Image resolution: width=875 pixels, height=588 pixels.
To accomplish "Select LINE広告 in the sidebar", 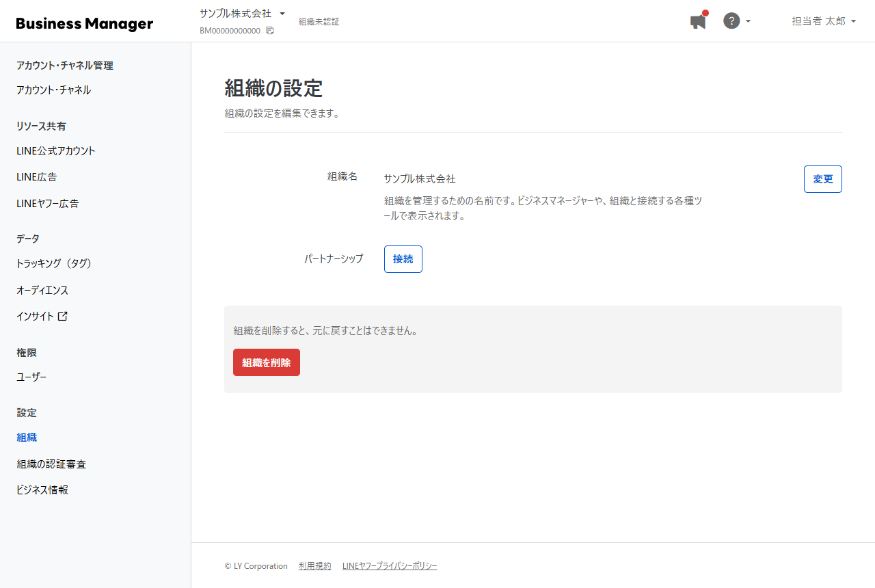I will 37,177.
